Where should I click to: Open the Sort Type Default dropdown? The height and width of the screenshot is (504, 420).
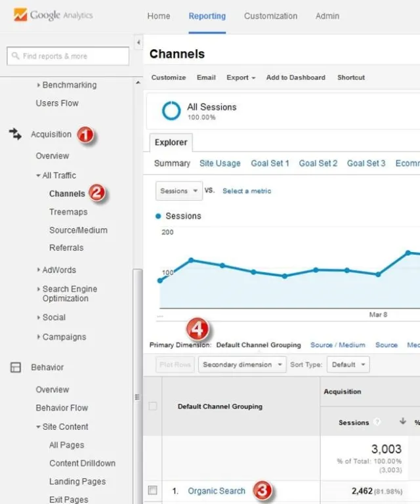coord(348,364)
